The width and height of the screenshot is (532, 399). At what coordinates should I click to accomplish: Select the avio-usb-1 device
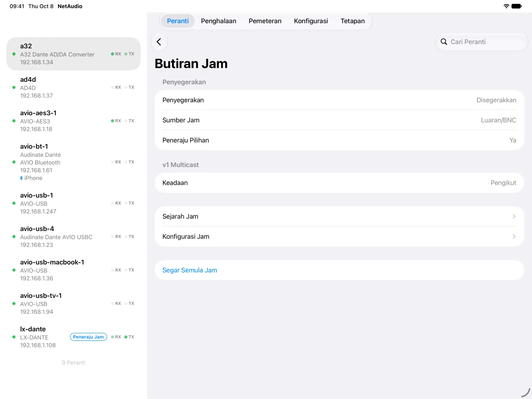pos(73,203)
